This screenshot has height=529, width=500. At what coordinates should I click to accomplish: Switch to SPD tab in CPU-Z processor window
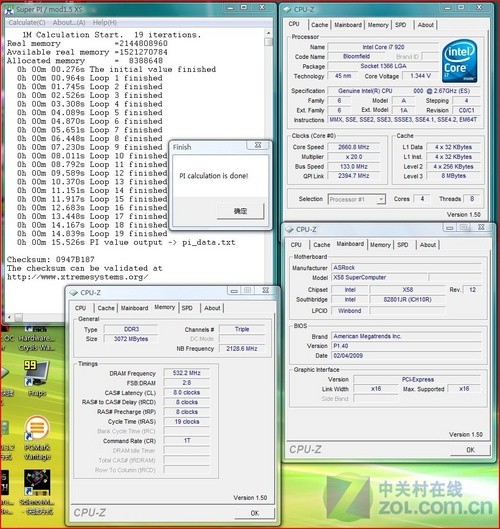click(400, 25)
